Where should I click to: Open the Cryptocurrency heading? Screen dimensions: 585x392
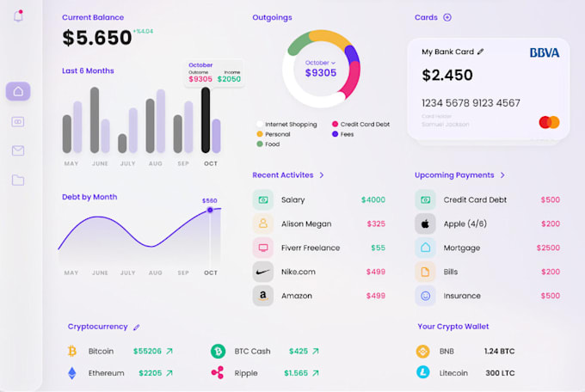[98, 327]
